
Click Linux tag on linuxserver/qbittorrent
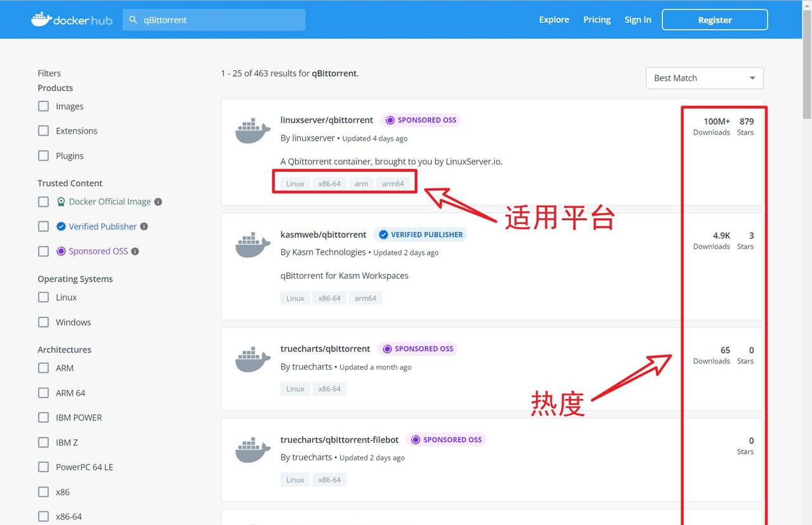(295, 184)
